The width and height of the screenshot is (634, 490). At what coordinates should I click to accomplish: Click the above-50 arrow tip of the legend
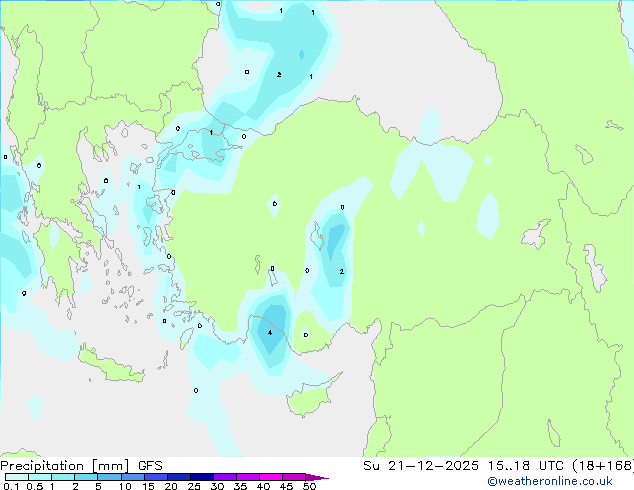click(317, 477)
